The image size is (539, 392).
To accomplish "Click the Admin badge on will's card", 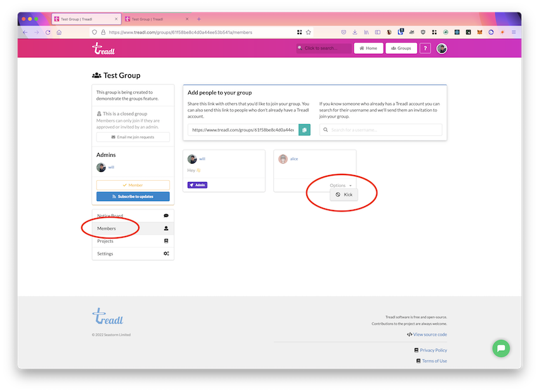I will tap(197, 185).
